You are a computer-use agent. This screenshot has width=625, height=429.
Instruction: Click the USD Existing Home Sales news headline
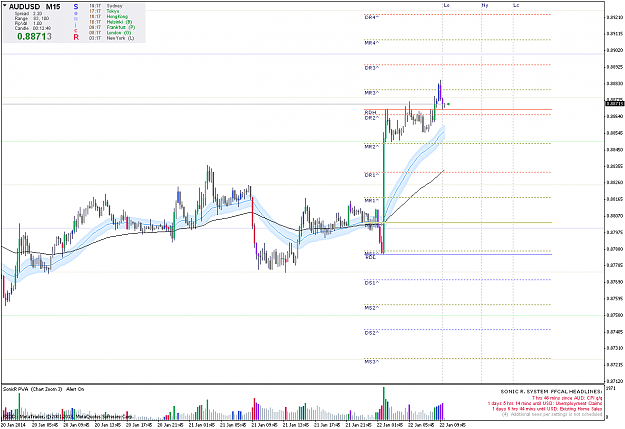547,409
